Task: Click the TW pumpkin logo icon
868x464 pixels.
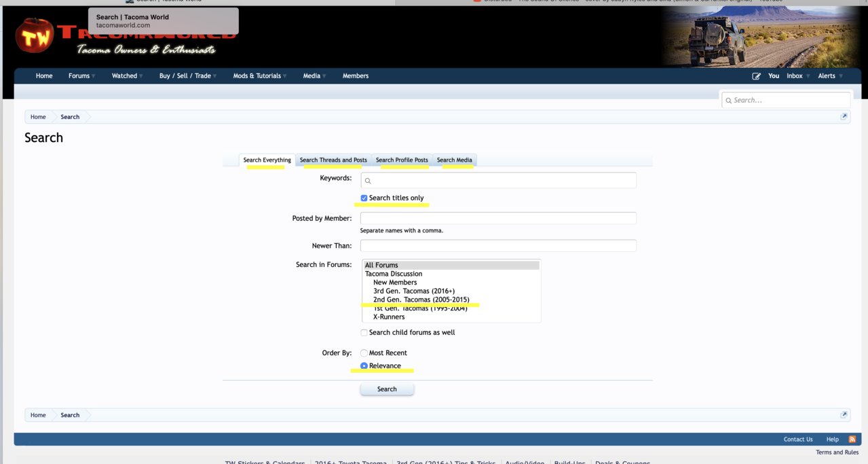Action: click(35, 35)
